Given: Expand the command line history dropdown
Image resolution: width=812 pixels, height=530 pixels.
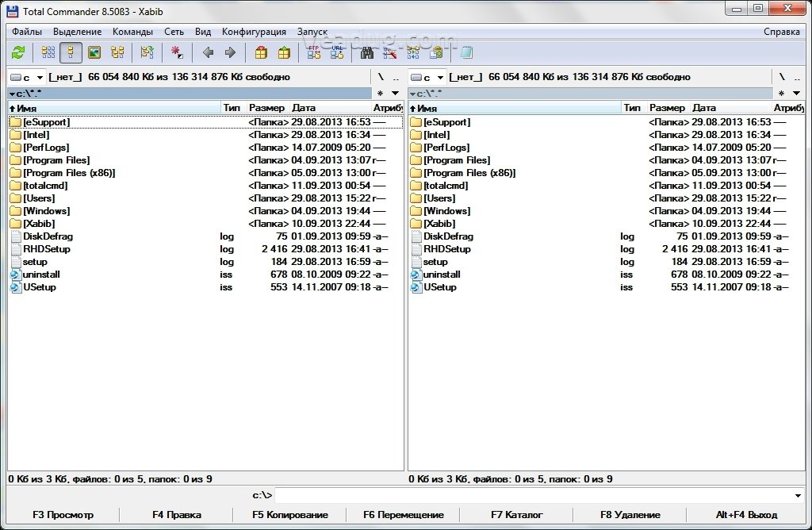Looking at the screenshot, I should pos(797,496).
